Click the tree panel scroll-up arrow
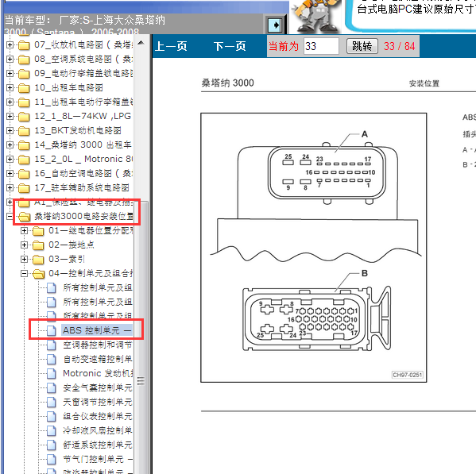This screenshot has height=474, width=476. click(x=141, y=43)
